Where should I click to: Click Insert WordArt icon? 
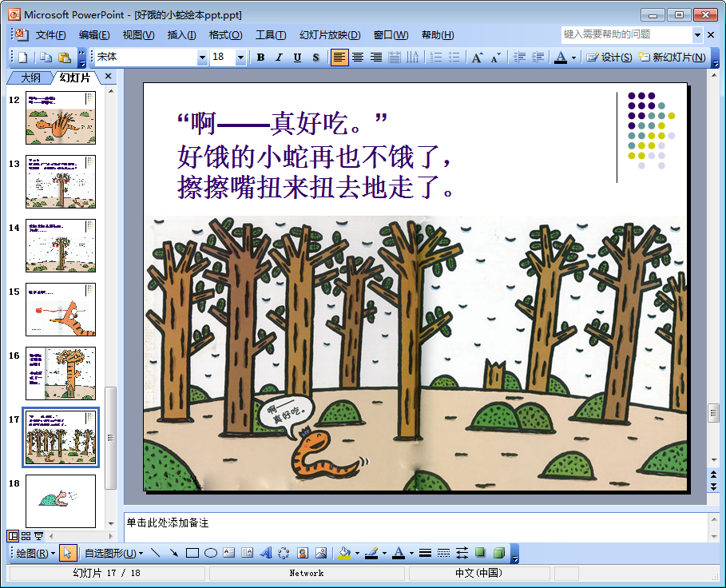click(266, 554)
